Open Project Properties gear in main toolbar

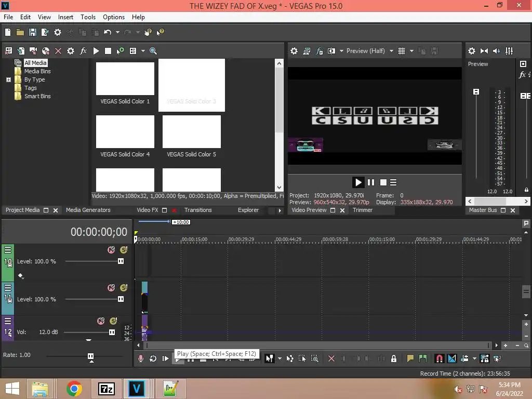click(x=58, y=32)
